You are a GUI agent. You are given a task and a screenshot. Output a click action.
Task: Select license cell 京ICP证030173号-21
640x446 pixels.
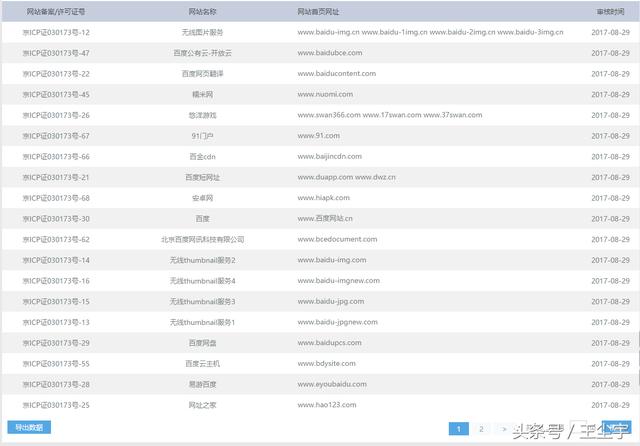[56, 178]
